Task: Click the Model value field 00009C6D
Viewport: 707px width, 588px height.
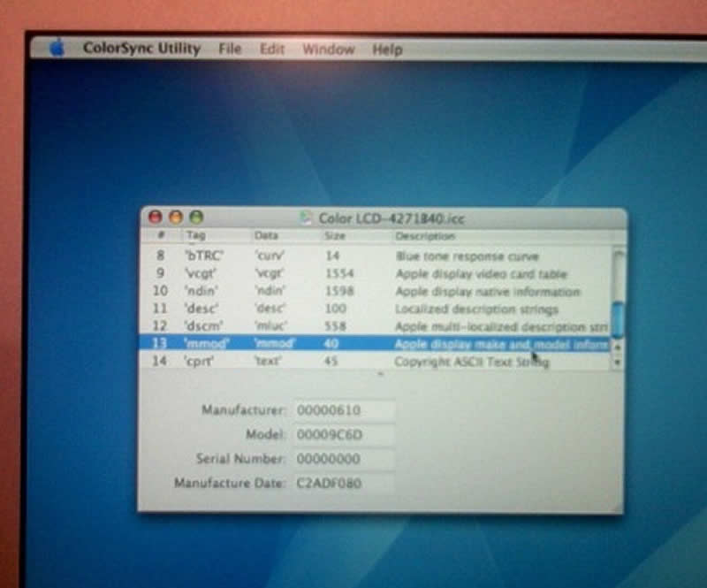Action: click(345, 434)
